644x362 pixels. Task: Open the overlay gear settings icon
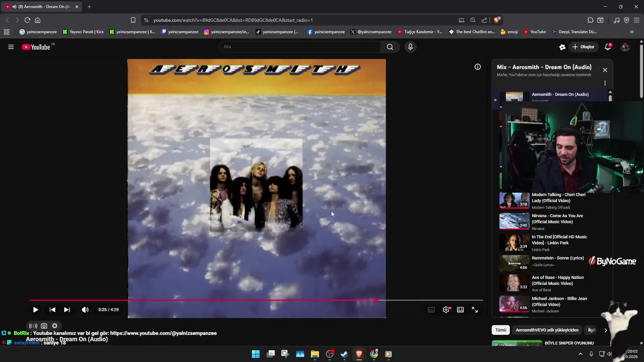point(55,326)
